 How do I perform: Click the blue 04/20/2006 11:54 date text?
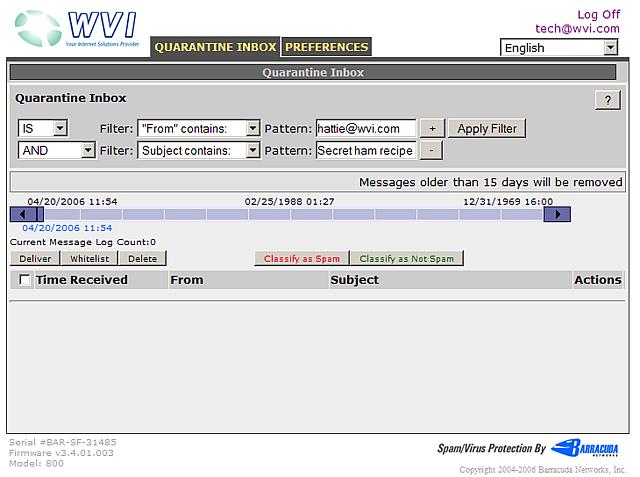tap(67, 228)
